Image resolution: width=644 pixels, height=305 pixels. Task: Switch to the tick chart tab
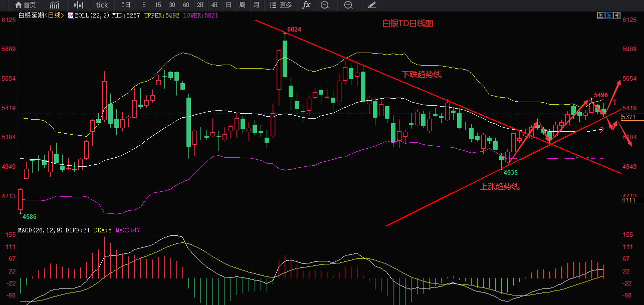point(102,6)
